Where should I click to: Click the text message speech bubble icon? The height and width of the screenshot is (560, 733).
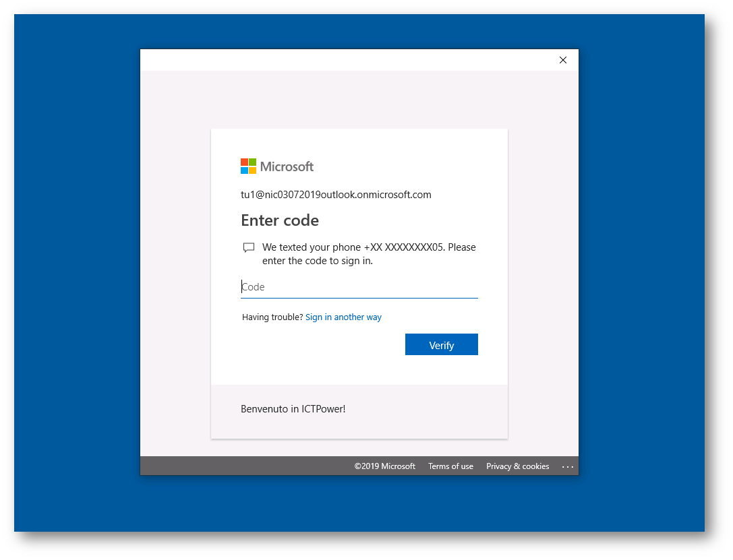pyautogui.click(x=249, y=247)
